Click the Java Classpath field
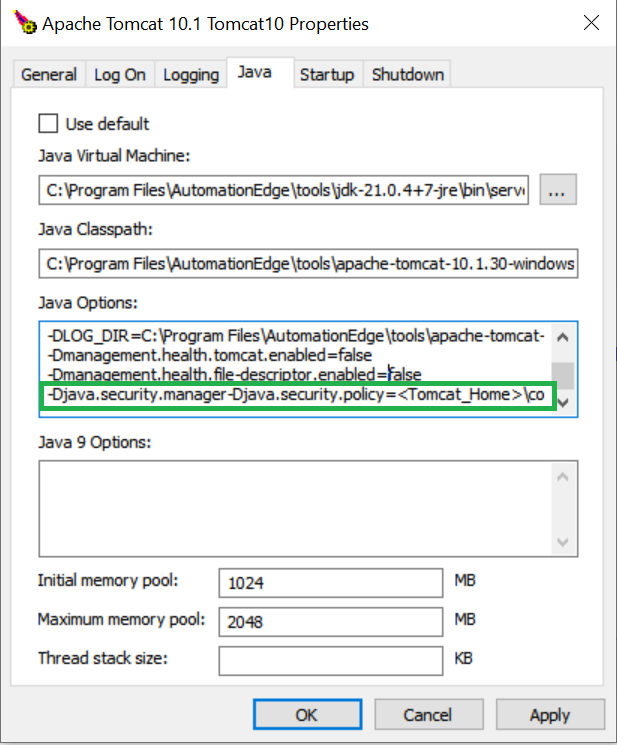Image resolution: width=617 pixels, height=745 pixels. tap(308, 263)
